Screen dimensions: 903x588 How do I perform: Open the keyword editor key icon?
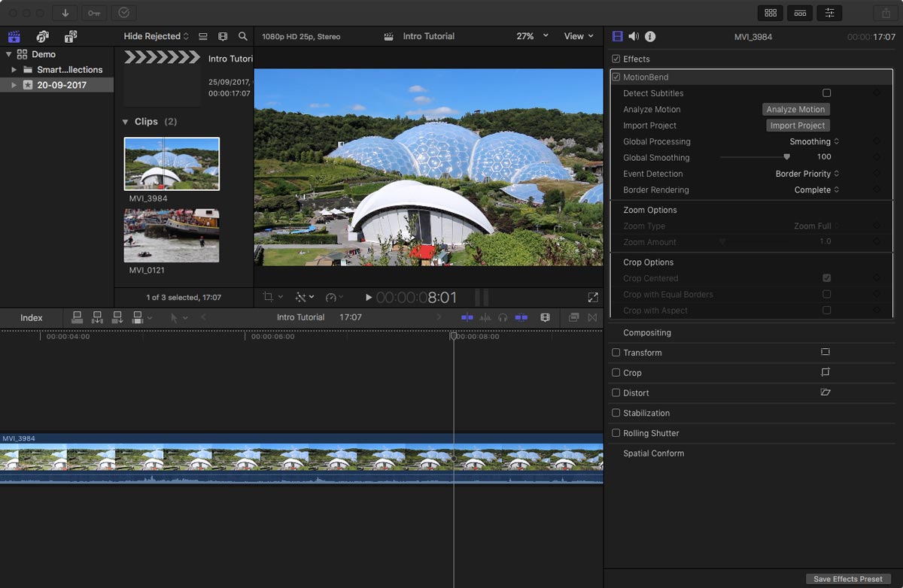(x=95, y=13)
